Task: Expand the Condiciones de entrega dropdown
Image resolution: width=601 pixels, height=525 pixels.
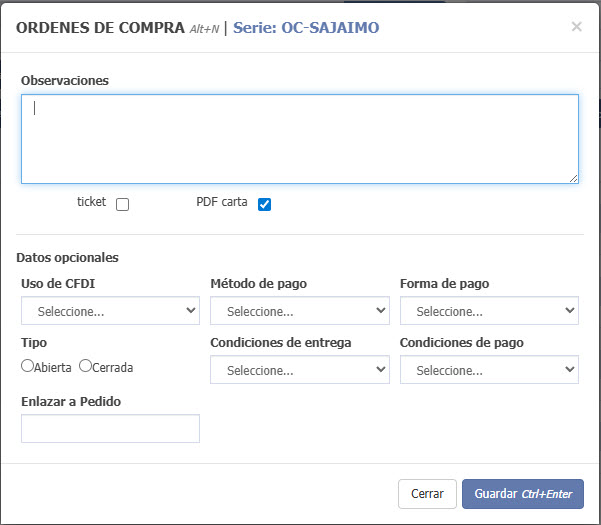Action: pyautogui.click(x=300, y=369)
